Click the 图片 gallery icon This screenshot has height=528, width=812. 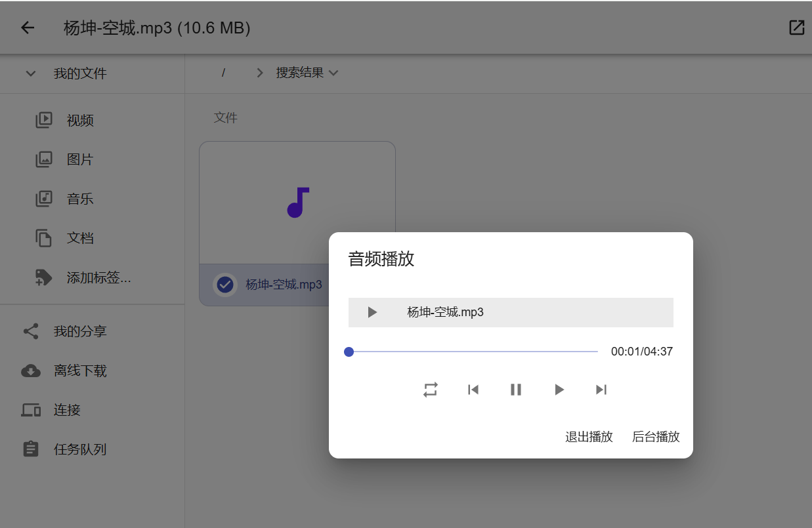43,159
